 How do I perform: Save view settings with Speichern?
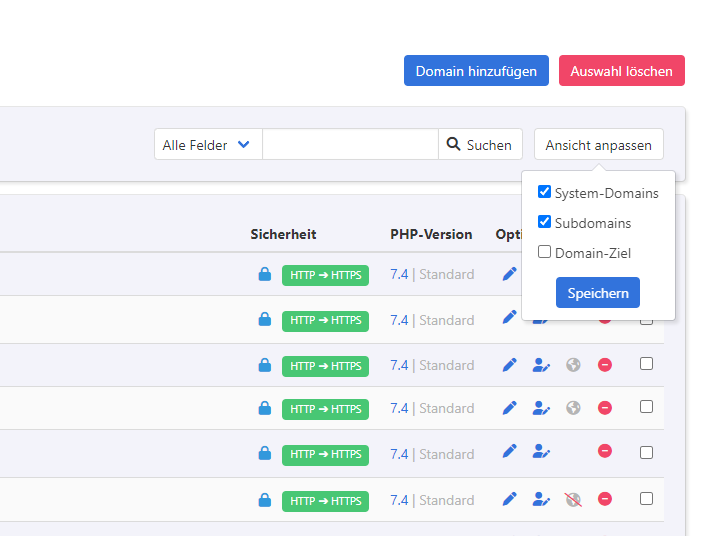pos(598,293)
